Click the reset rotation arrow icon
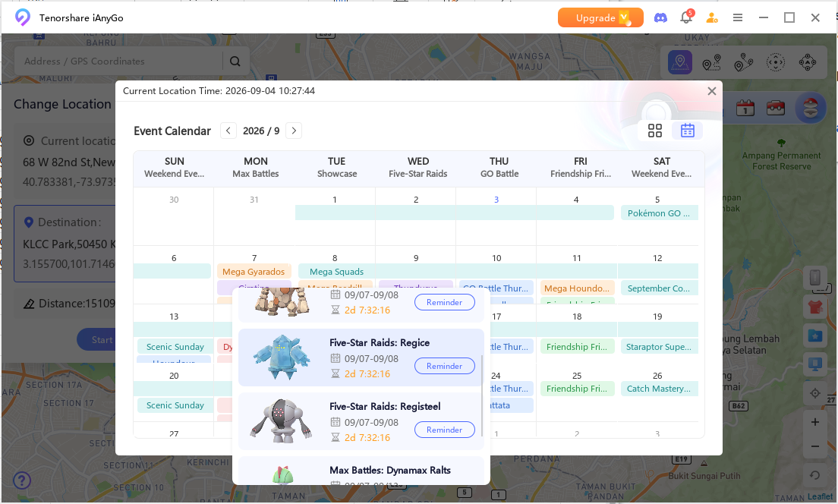The image size is (838, 504). pos(815,475)
